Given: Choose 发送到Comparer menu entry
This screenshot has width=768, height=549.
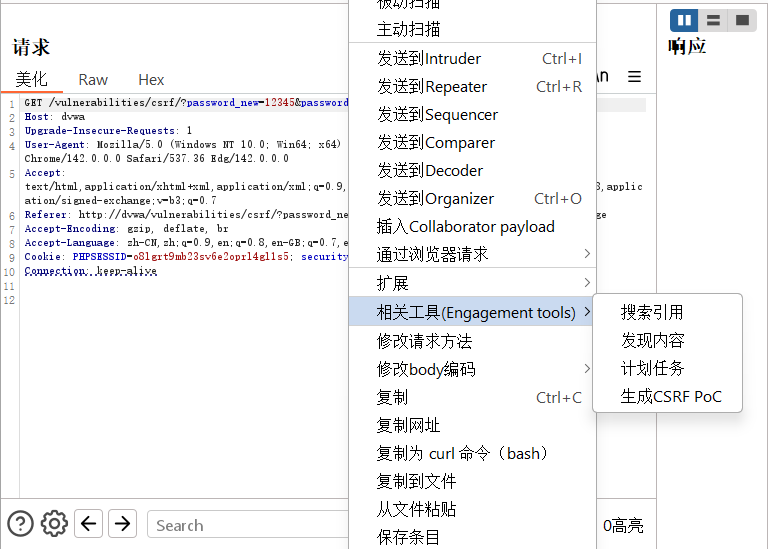Looking at the screenshot, I should [472, 143].
